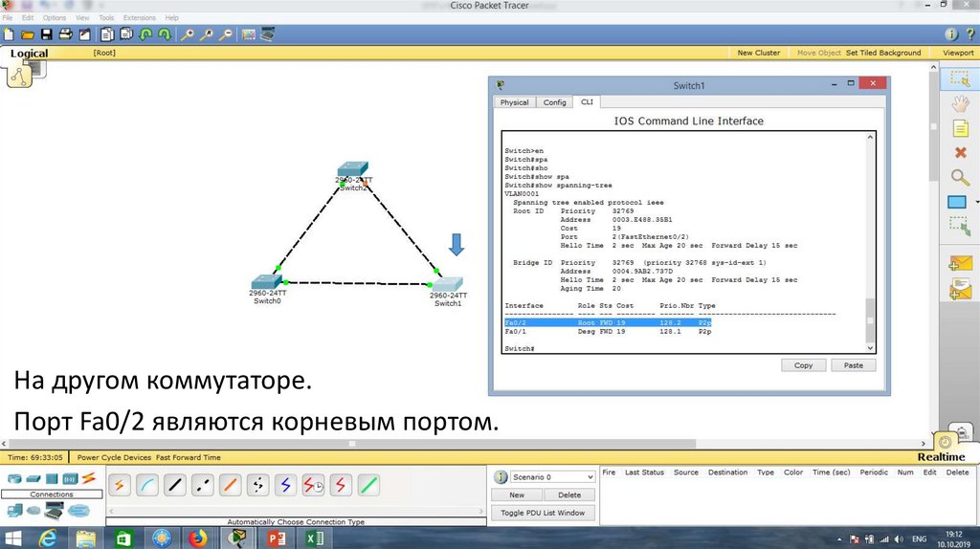Add a Complex PDU envelope
980x549 pixels.
(960, 290)
